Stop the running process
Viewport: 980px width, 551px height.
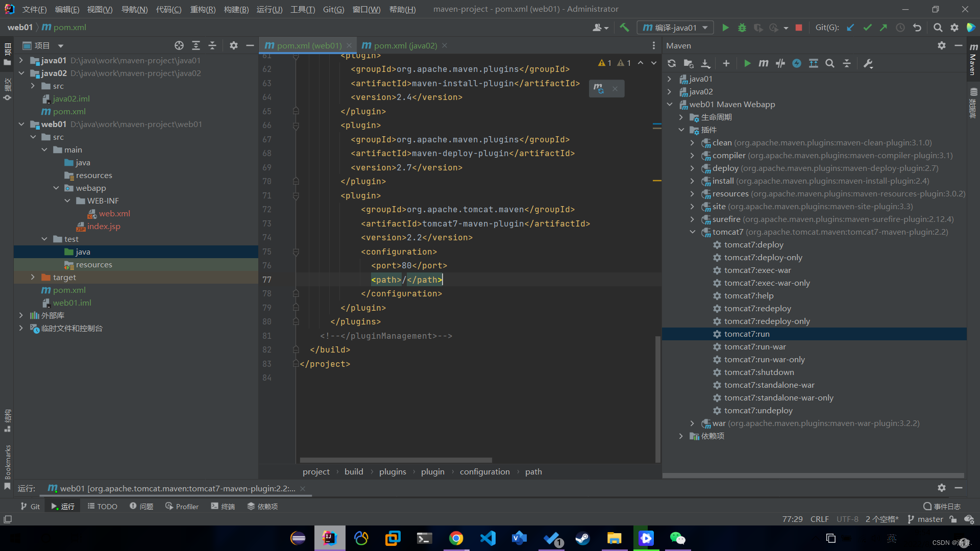pos(799,28)
